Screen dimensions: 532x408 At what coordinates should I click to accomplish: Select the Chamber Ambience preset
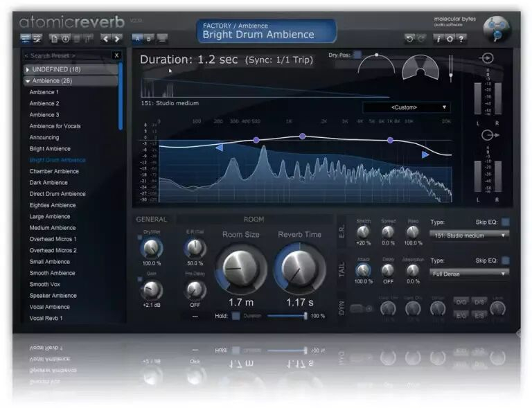[x=54, y=171]
